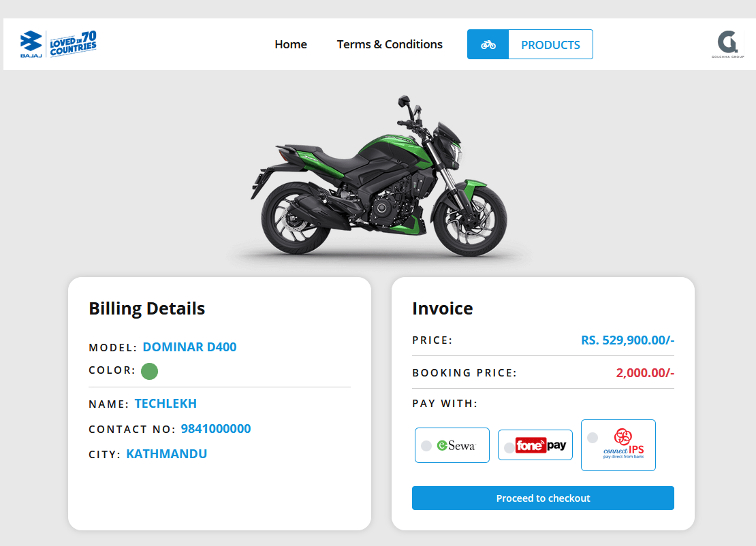This screenshot has height=546, width=756.
Task: Open the Home navigation item
Action: (x=291, y=44)
